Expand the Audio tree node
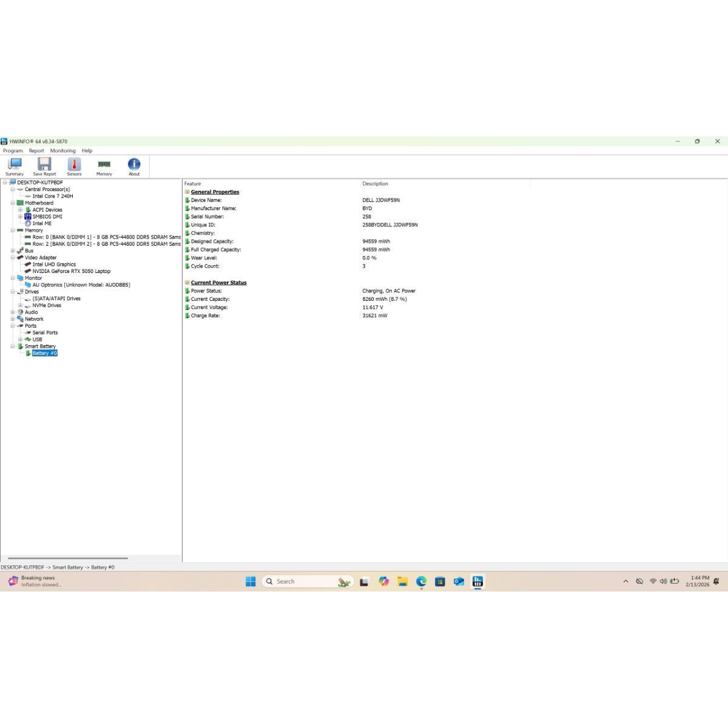Image resolution: width=728 pixels, height=728 pixels. tap(13, 312)
